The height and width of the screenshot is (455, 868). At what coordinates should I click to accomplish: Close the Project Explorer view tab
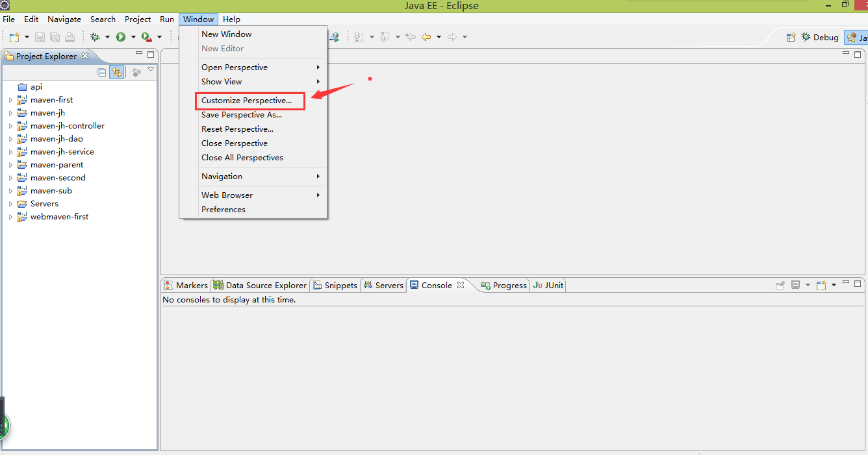(85, 56)
